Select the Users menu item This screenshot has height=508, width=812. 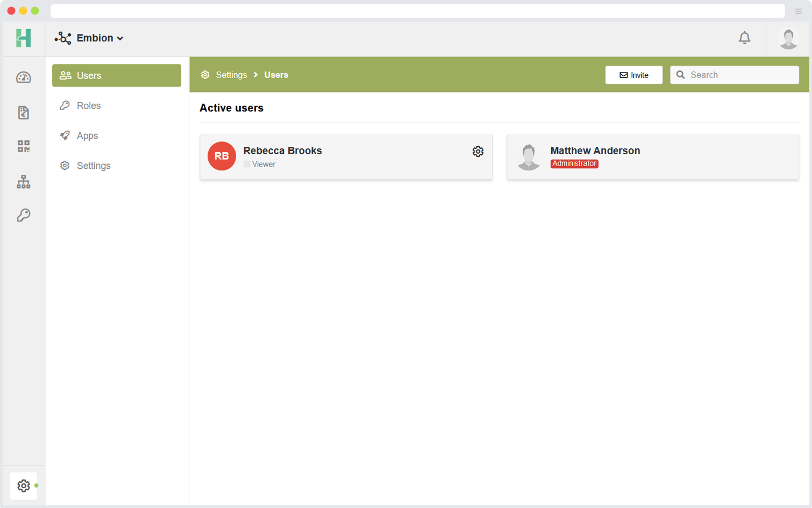[x=116, y=76]
